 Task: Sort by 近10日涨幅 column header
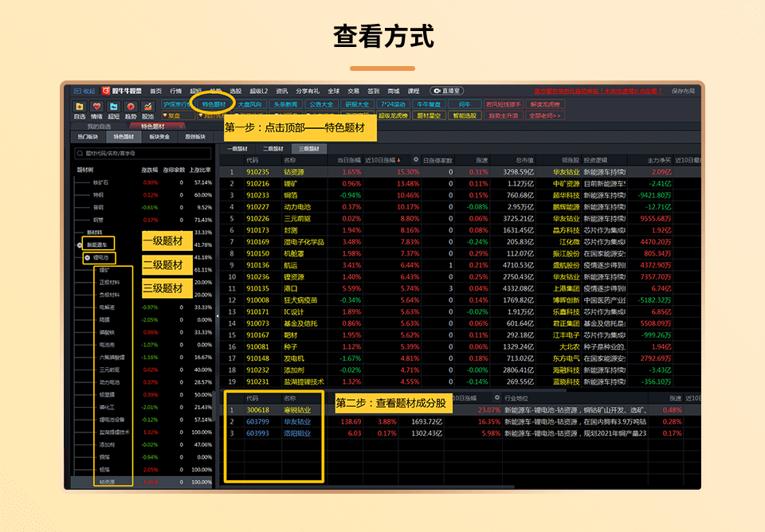tap(382, 160)
